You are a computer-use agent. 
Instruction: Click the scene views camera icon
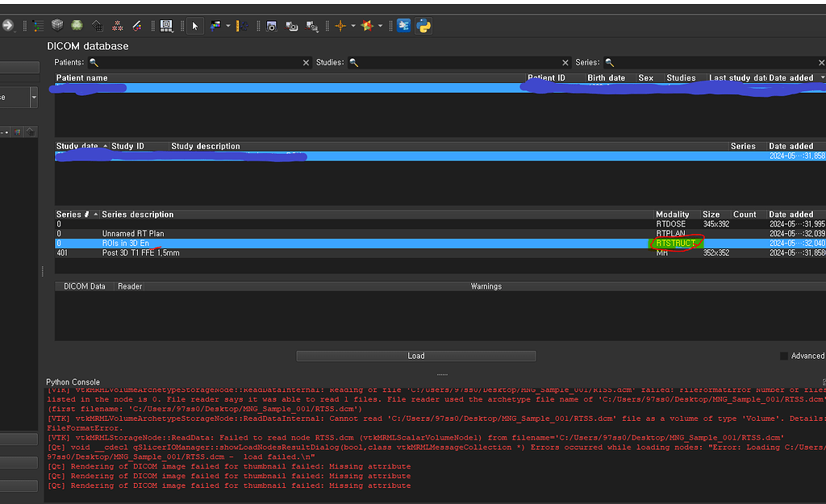click(293, 26)
